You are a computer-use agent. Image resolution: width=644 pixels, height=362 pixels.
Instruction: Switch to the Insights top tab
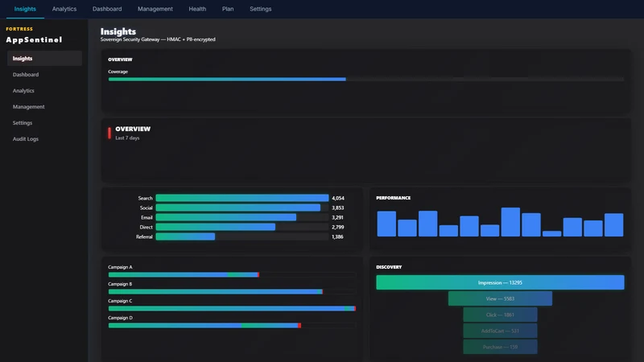coord(25,9)
